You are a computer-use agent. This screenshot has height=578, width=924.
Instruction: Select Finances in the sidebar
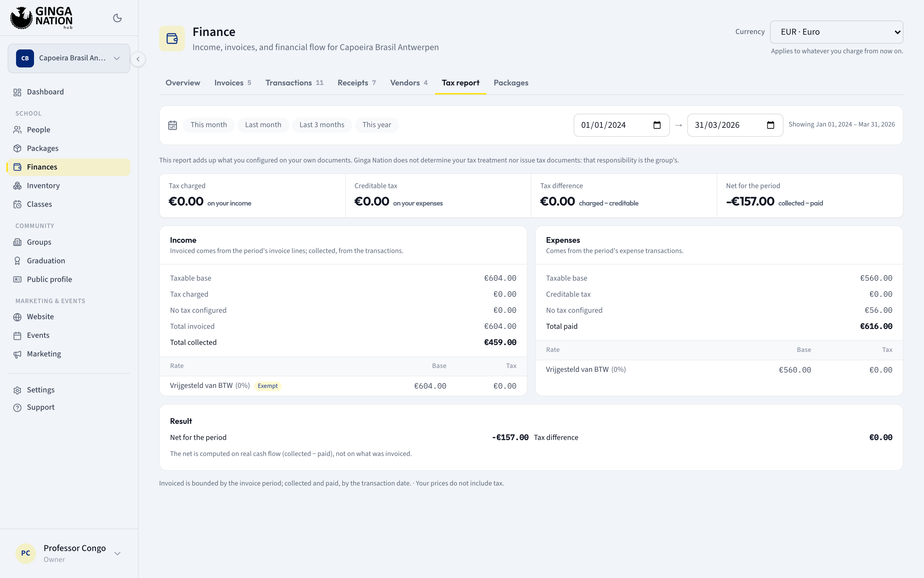(x=69, y=167)
